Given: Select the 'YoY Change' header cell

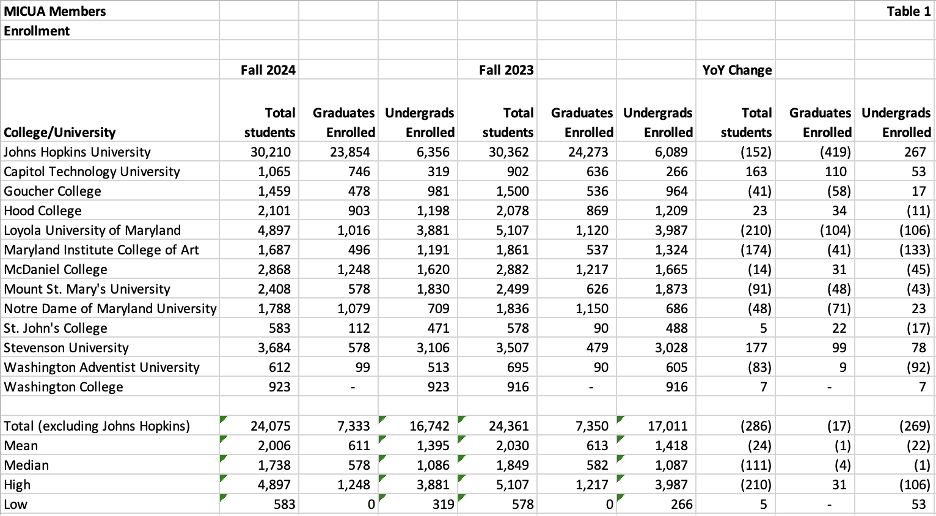Looking at the screenshot, I should [737, 70].
